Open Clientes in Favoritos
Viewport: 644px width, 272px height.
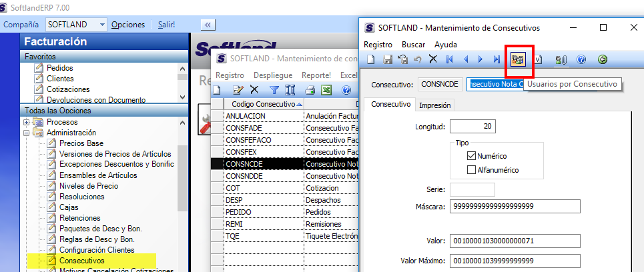[x=60, y=79]
